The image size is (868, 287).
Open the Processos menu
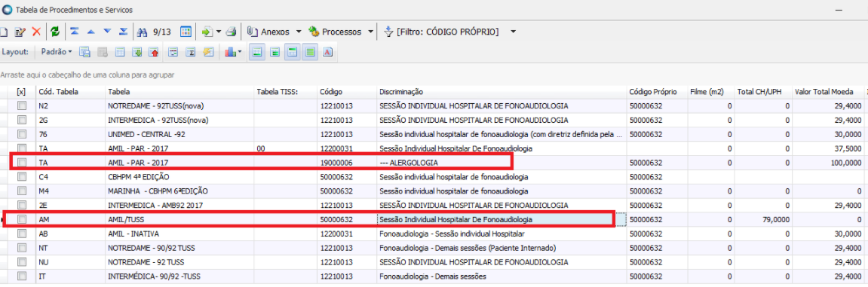(x=336, y=32)
